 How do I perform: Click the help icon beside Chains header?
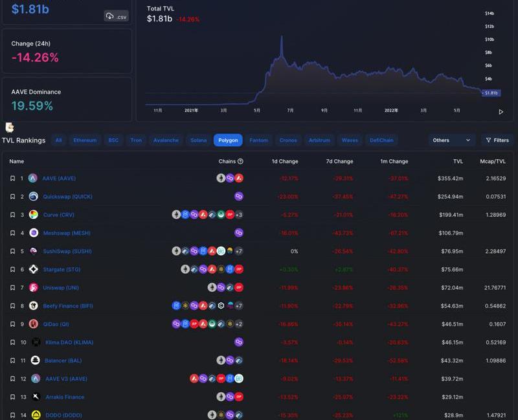pyautogui.click(x=241, y=161)
